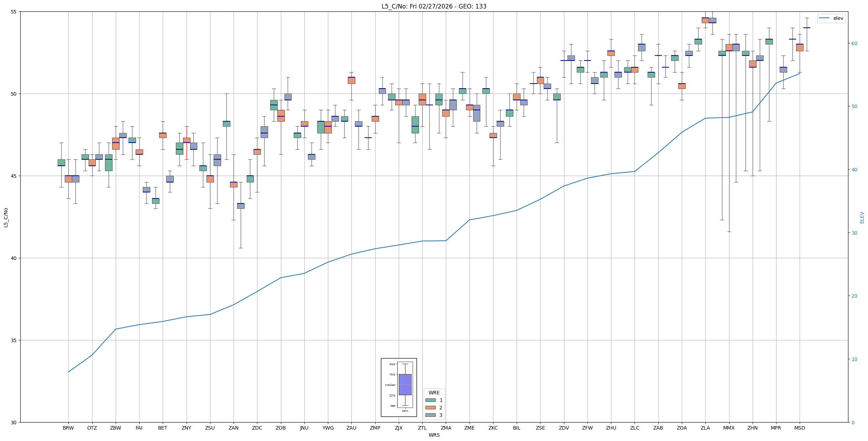Viewport: 868px width, 441px height.
Task: Click the ELEV right axis label
Action: click(862, 217)
